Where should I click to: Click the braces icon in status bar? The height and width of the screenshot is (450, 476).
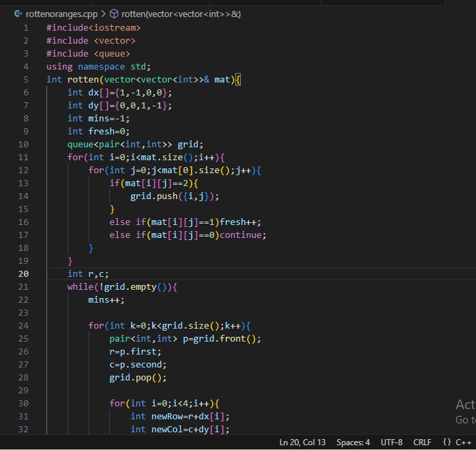447,442
